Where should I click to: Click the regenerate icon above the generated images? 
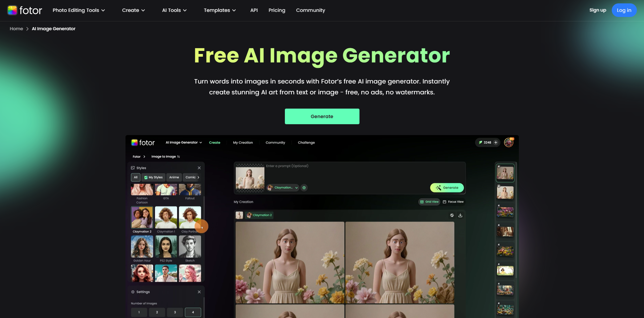point(452,215)
